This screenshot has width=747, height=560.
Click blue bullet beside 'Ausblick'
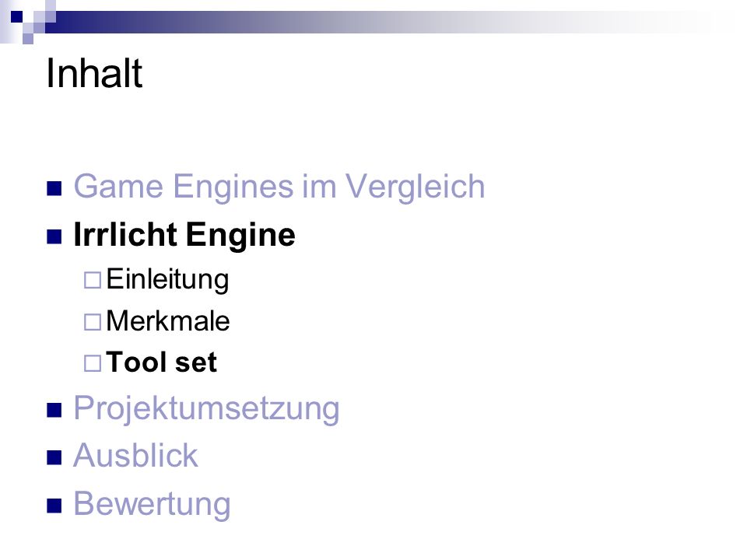(x=54, y=457)
